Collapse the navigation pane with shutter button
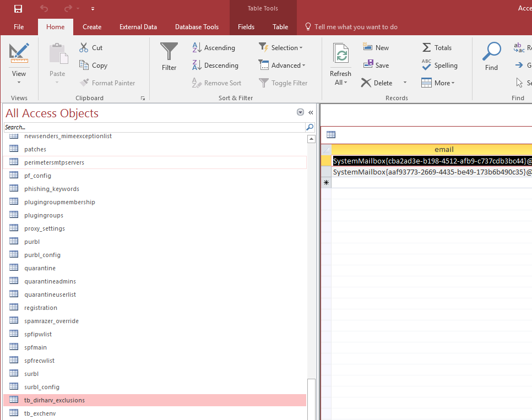This screenshot has width=532, height=420. 311,112
